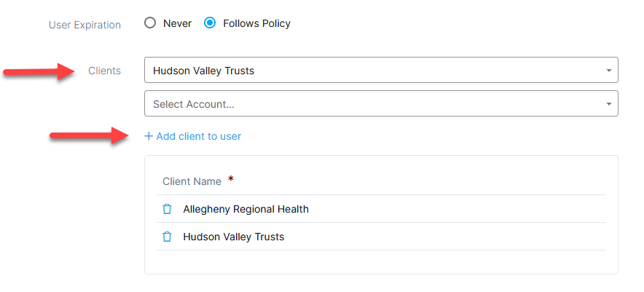Click the red arrow pointing at Clients
The image size is (644, 292).
point(39,71)
